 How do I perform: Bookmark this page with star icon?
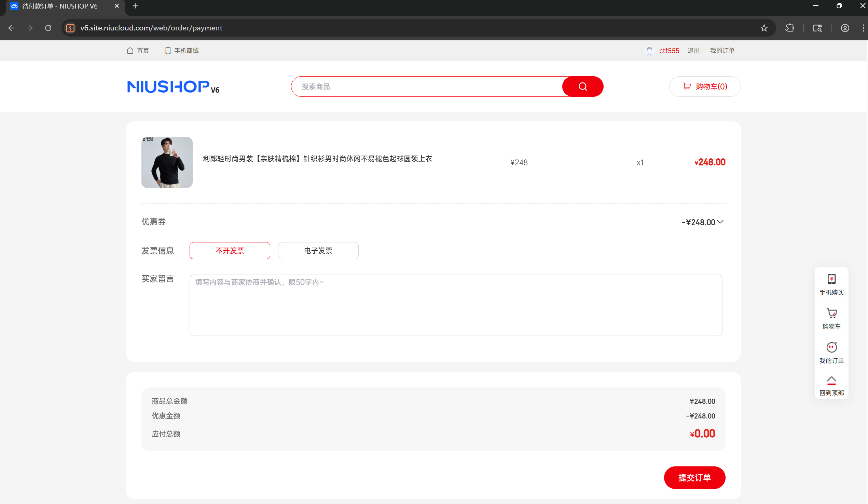click(x=764, y=28)
